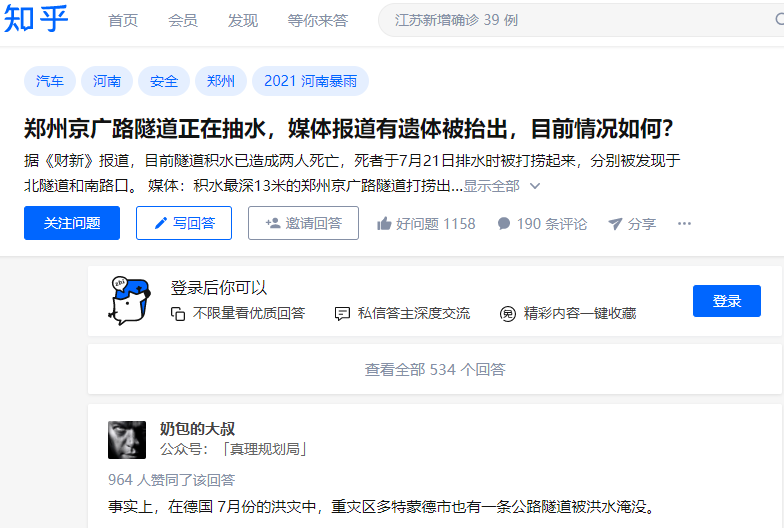This screenshot has height=528, width=784.
Task: Click the answer text starting 事实上，在德国
Action: coord(383,506)
